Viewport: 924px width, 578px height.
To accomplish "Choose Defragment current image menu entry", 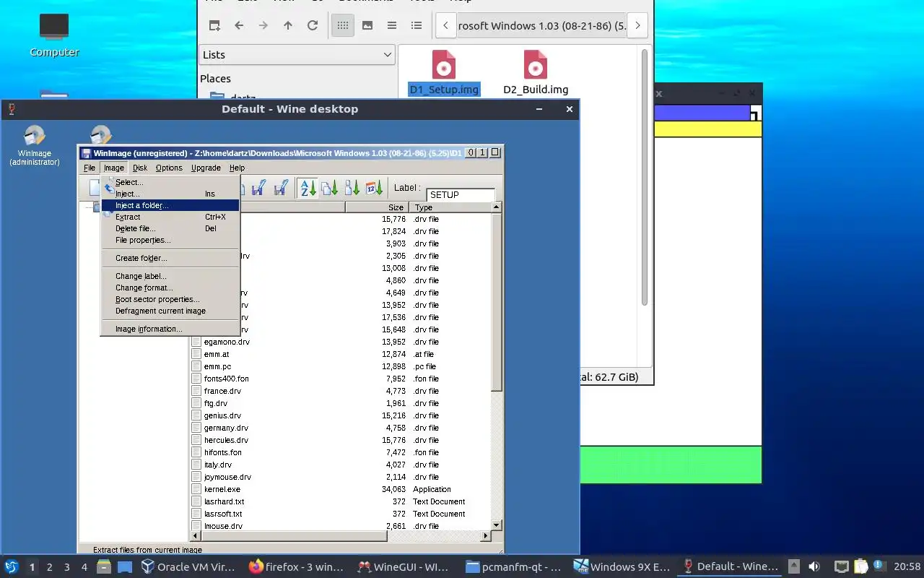I will click(170, 311).
